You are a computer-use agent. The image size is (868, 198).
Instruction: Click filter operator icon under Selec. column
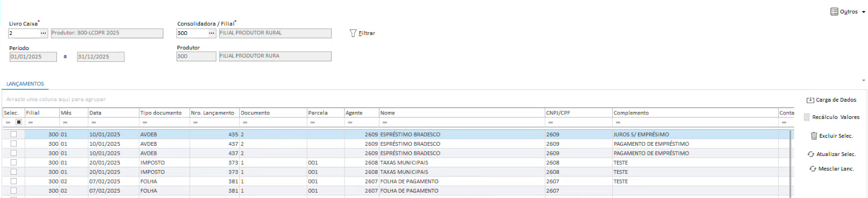8,123
